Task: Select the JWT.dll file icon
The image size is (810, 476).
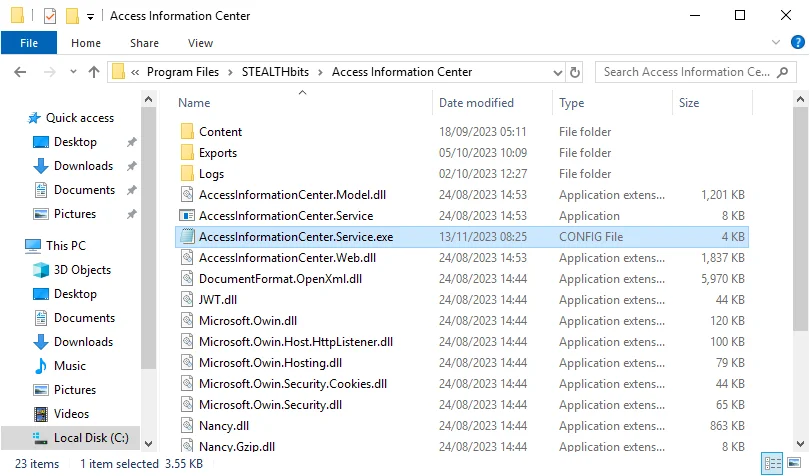Action: click(x=187, y=300)
